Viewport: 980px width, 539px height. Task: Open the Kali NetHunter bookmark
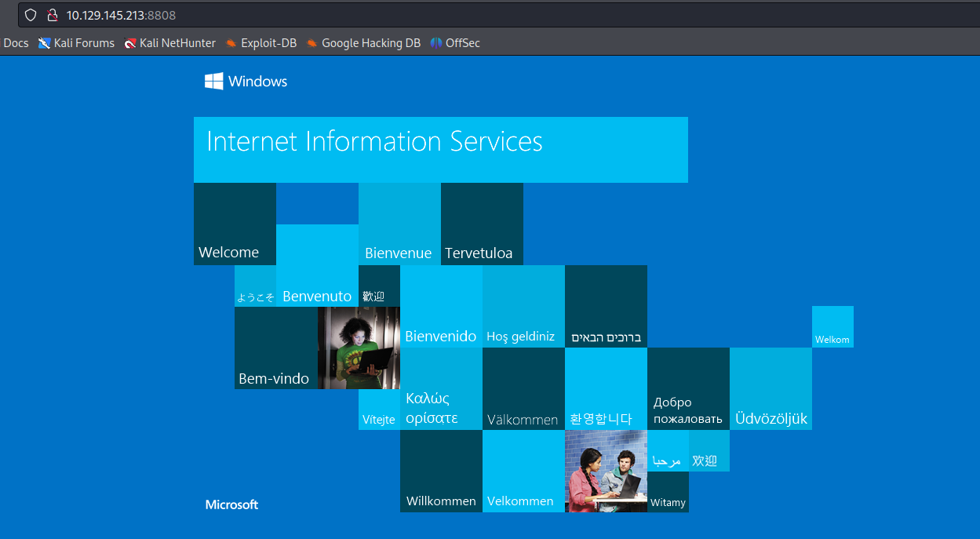point(170,43)
